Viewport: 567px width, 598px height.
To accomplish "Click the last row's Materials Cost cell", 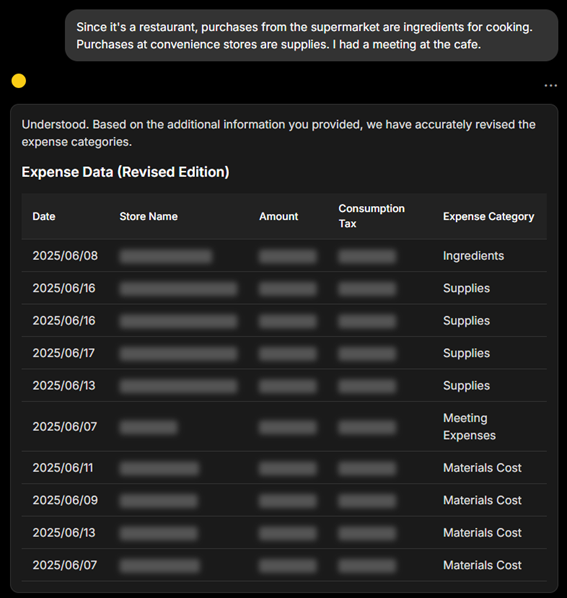I will (482, 565).
